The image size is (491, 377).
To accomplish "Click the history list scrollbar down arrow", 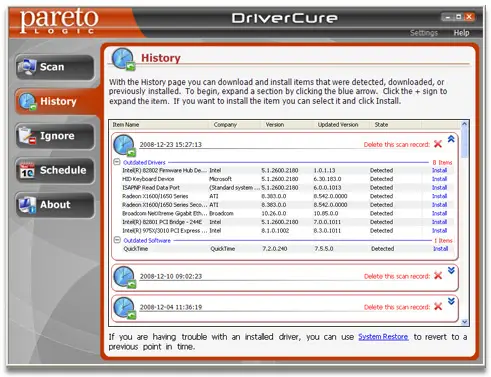I will click(465, 322).
